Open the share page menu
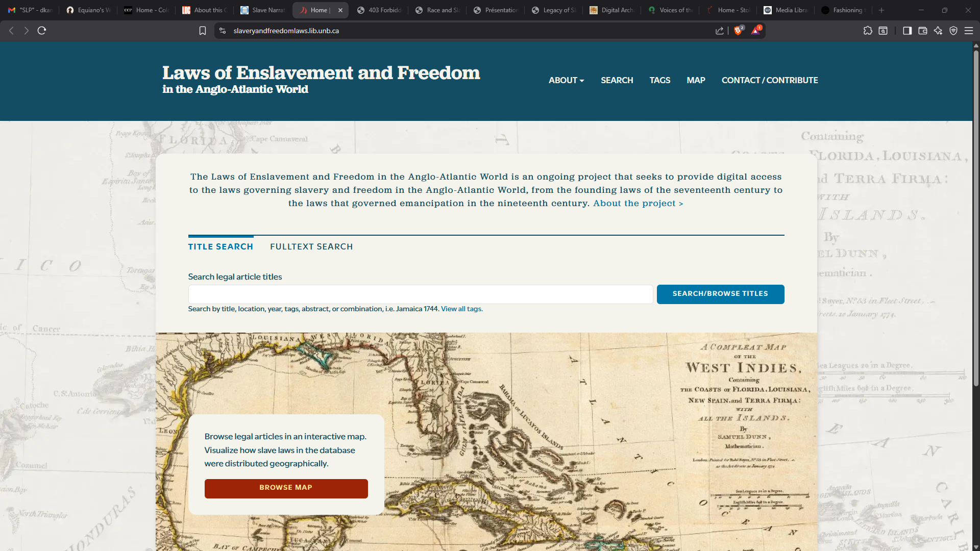This screenshot has width=980, height=551. point(720,31)
